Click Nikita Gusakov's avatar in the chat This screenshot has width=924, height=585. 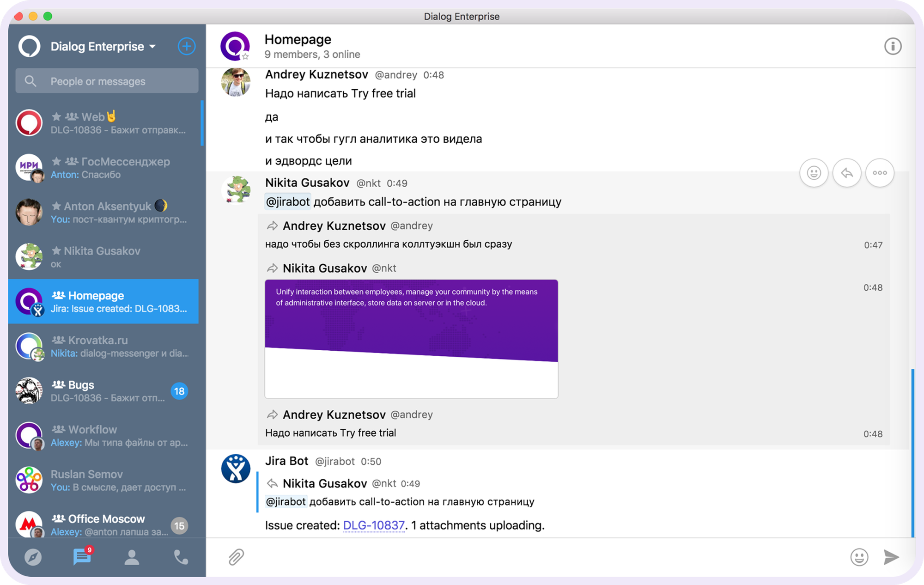[236, 189]
